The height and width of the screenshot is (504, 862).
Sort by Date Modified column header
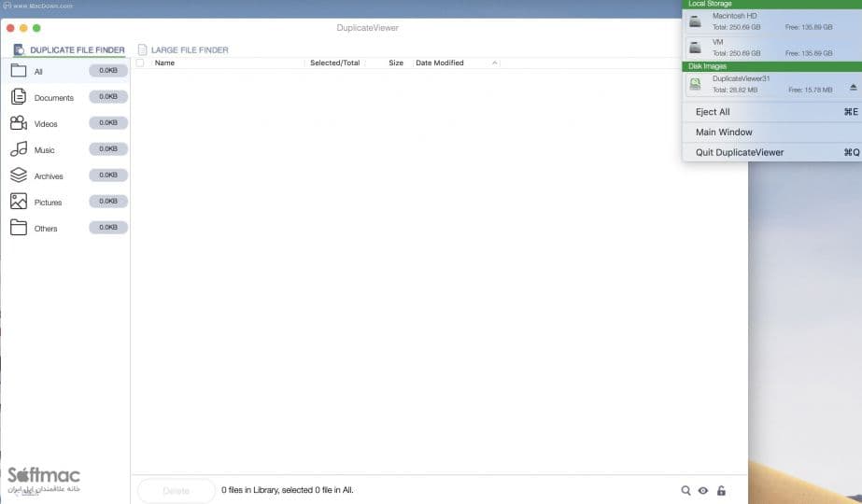(x=440, y=63)
